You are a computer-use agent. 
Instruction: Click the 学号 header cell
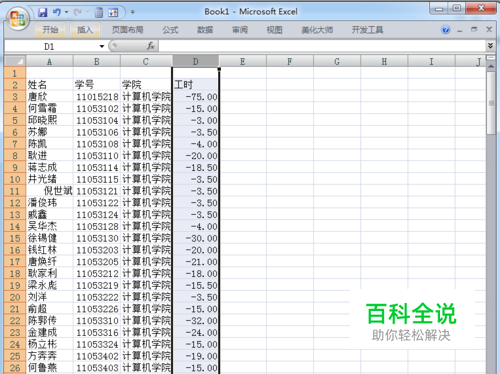click(x=97, y=85)
